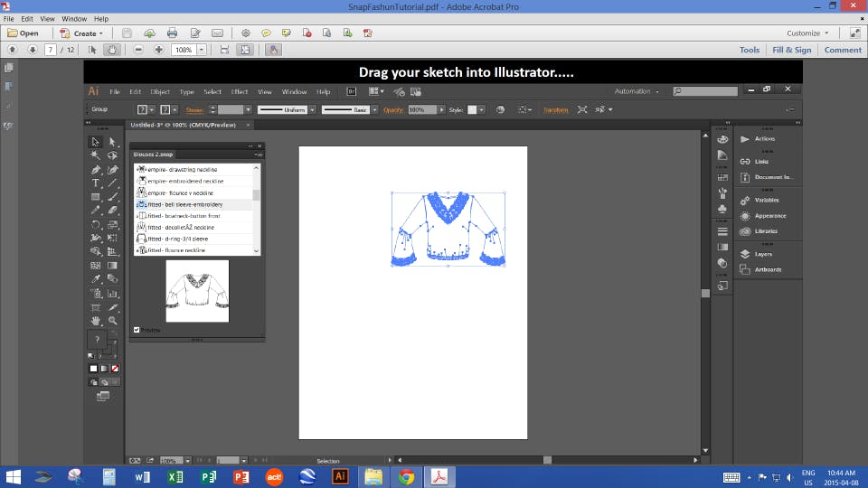The width and height of the screenshot is (868, 488).
Task: Select the Type tool in Illustrator toolbar
Action: (x=95, y=183)
